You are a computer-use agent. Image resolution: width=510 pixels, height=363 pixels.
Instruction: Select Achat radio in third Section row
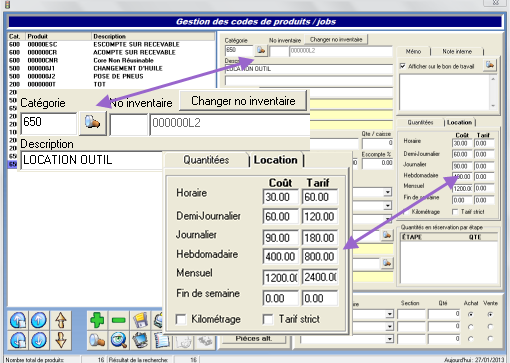click(x=471, y=339)
